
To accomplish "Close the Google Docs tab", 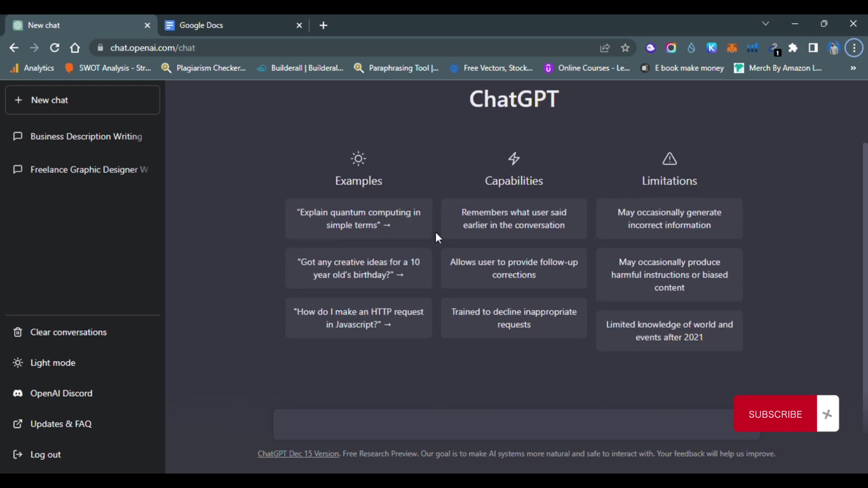I will click(299, 26).
